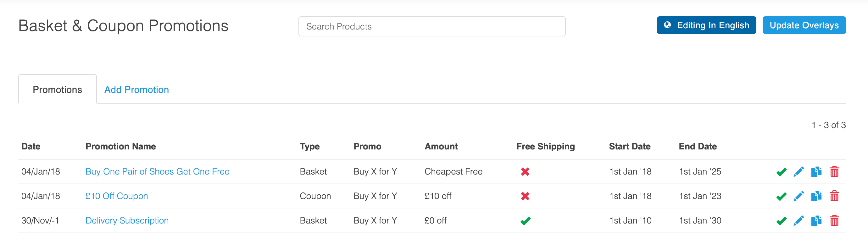Click pencil icon for £10 Off Coupon
The width and height of the screenshot is (868, 248).
[x=798, y=196]
